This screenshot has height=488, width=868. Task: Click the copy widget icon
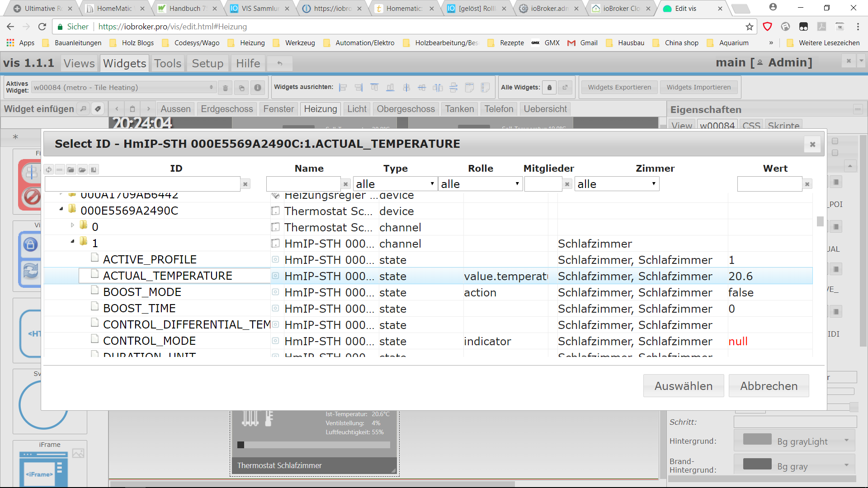(241, 88)
